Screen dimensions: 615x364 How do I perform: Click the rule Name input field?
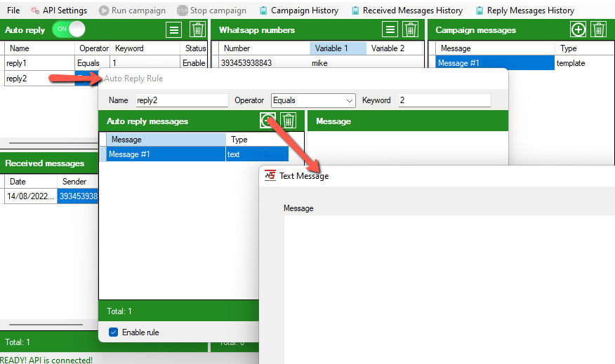pyautogui.click(x=181, y=100)
